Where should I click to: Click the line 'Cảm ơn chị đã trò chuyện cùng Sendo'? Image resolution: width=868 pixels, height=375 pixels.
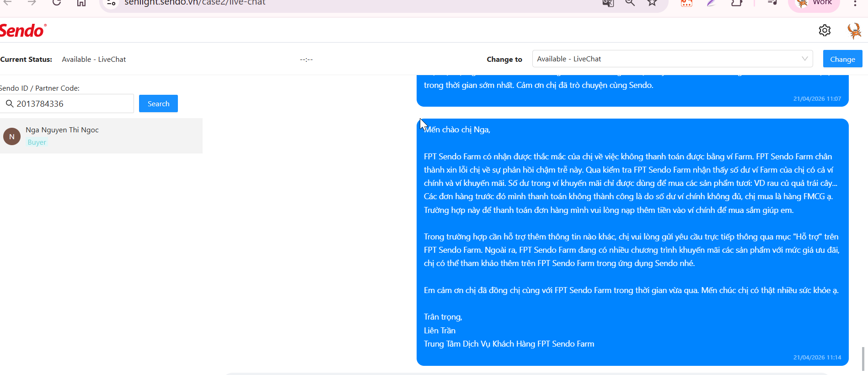[x=585, y=85]
